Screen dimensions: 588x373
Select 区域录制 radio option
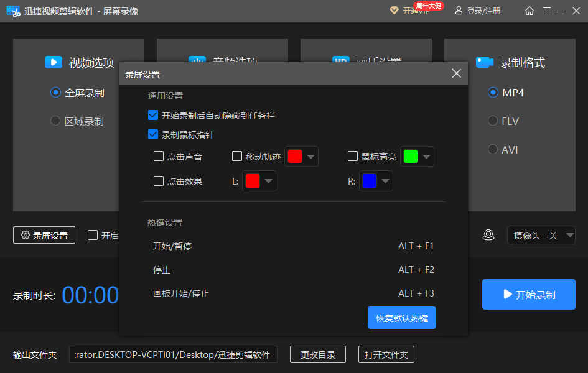click(77, 121)
